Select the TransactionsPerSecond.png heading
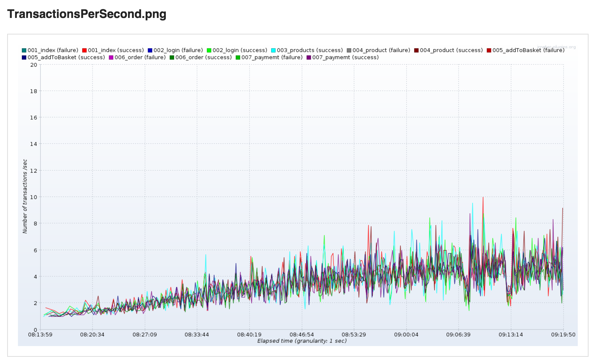The image size is (595, 364). [x=87, y=14]
